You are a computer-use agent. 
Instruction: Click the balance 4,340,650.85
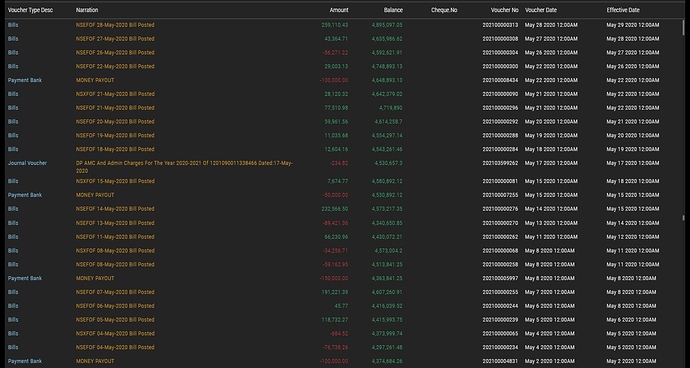[x=387, y=223]
